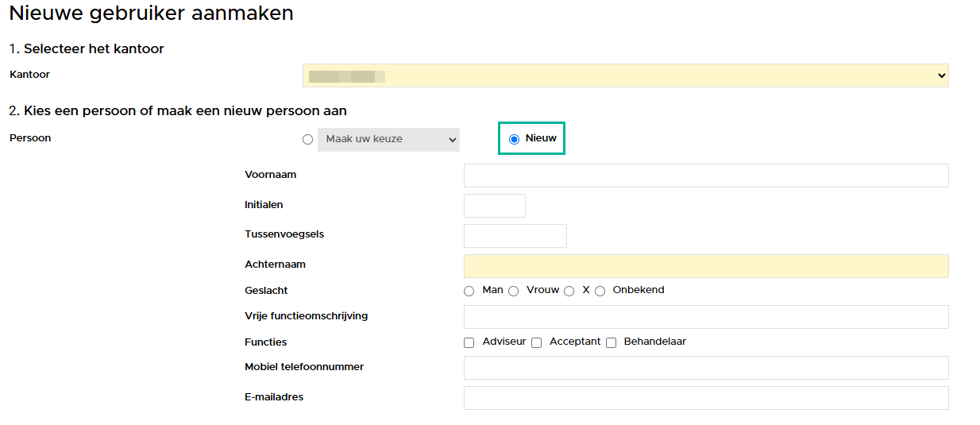980x425 pixels.
Task: Click the 'Geslacht' label text
Action: (x=266, y=291)
